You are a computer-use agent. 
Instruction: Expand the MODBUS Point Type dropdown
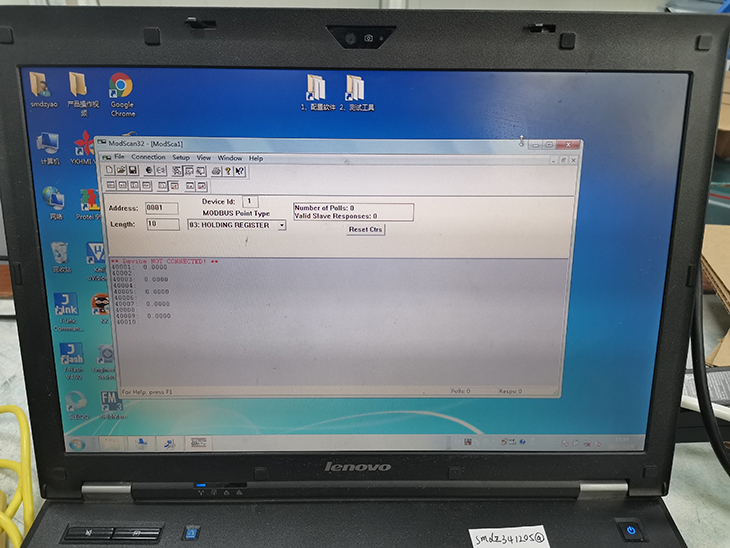point(282,226)
